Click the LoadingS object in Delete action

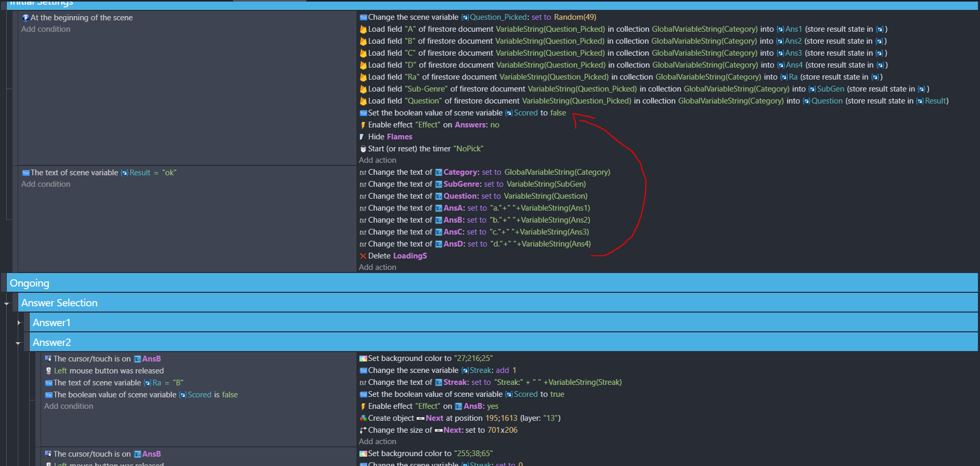tap(410, 256)
